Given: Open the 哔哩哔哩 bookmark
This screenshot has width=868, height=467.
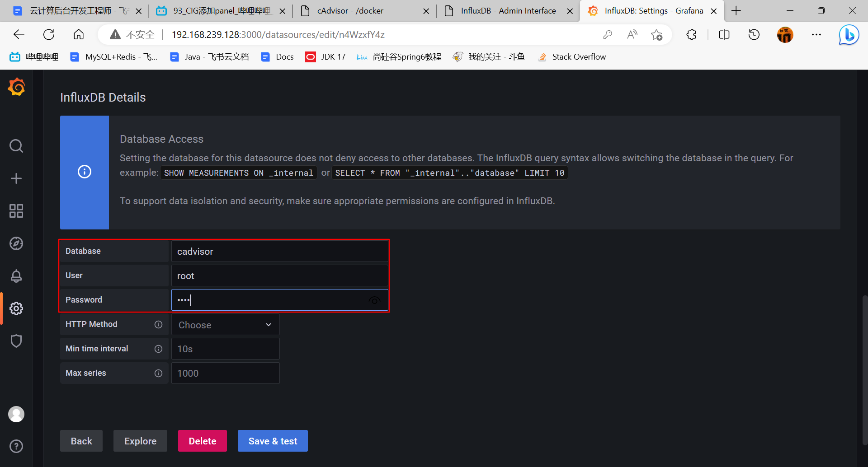Looking at the screenshot, I should pyautogui.click(x=34, y=57).
